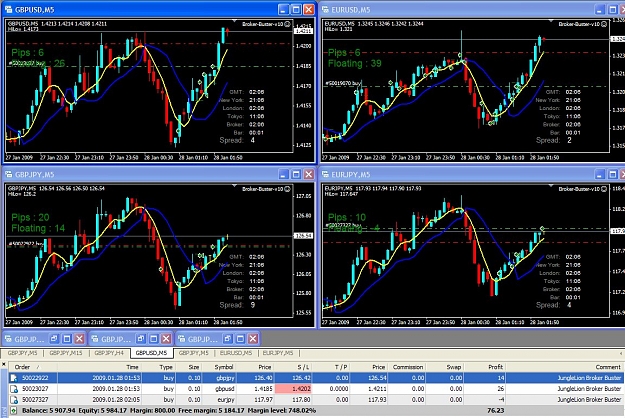Maximize the GBPJPY,M5 chart window
Viewport: 625px width, 418px height.
pos(296,174)
